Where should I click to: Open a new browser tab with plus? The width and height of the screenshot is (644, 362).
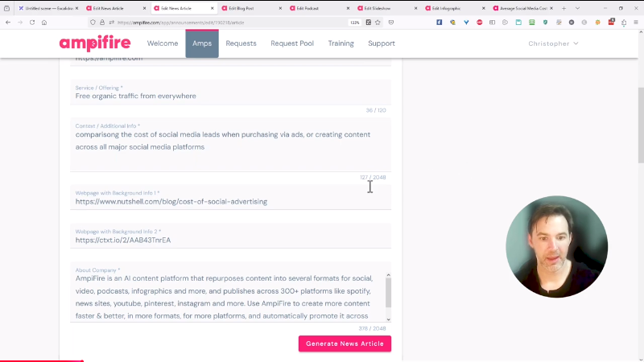pyautogui.click(x=564, y=8)
